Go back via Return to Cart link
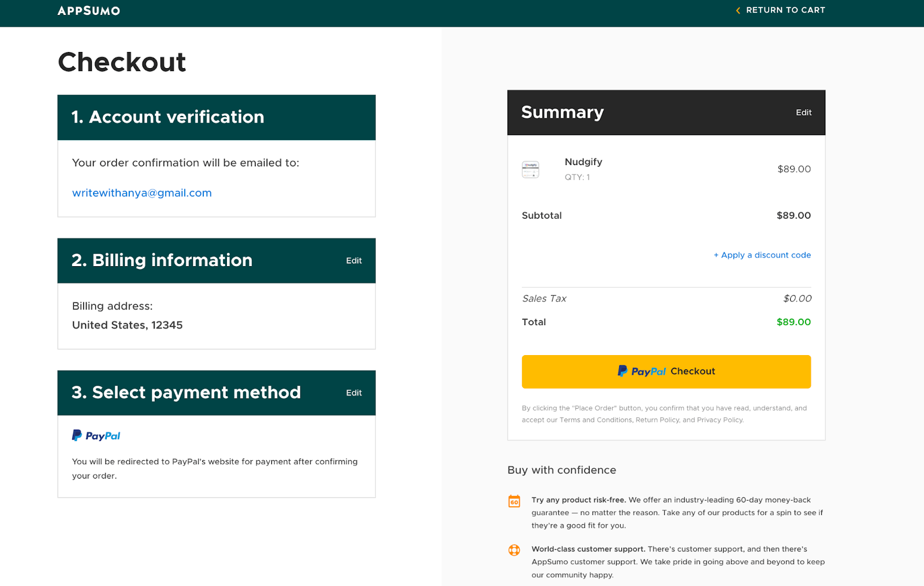Screen dimensions: 924x586 [785, 10]
